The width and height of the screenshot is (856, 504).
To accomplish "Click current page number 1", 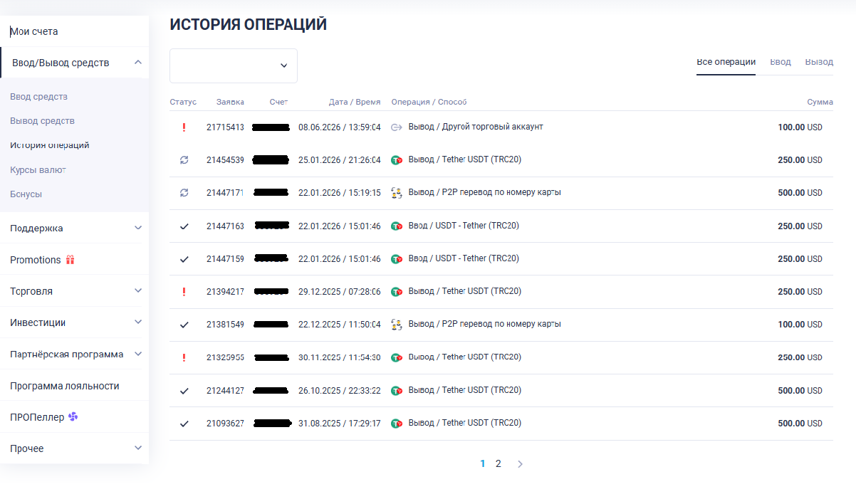I will [483, 463].
